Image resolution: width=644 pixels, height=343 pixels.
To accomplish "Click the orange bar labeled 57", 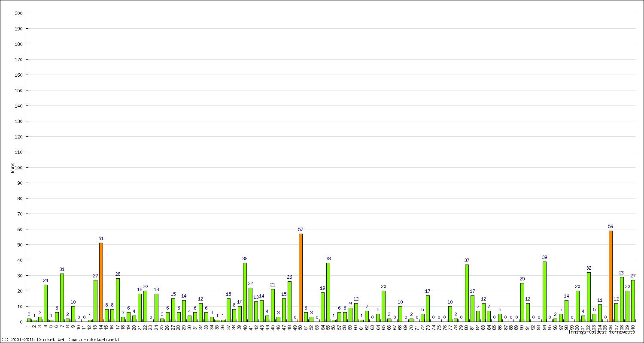I will [301, 277].
